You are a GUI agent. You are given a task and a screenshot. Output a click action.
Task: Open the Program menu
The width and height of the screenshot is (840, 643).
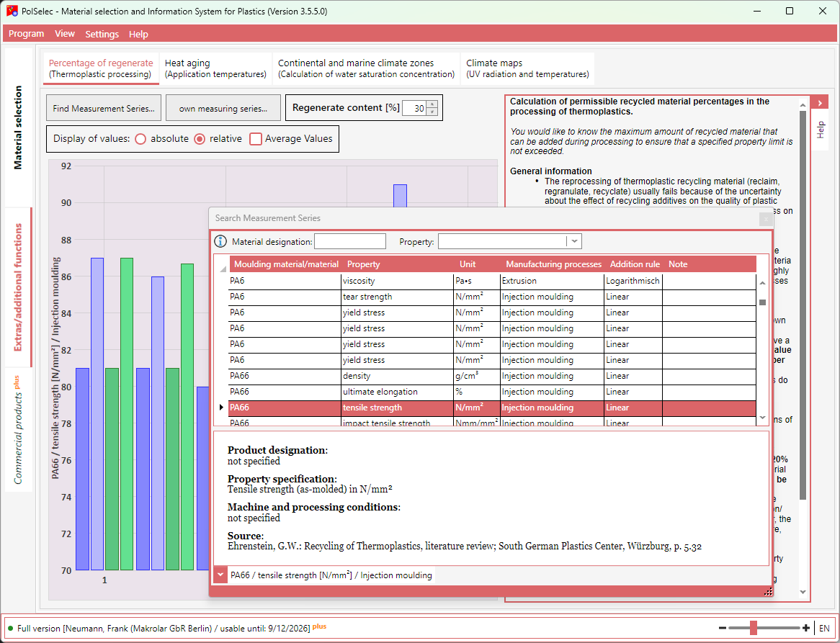coord(26,34)
